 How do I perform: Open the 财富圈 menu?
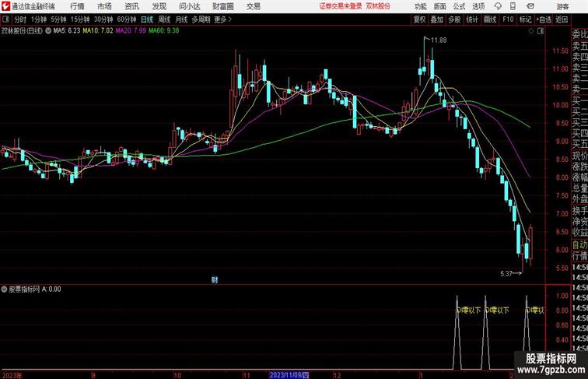(223, 6)
